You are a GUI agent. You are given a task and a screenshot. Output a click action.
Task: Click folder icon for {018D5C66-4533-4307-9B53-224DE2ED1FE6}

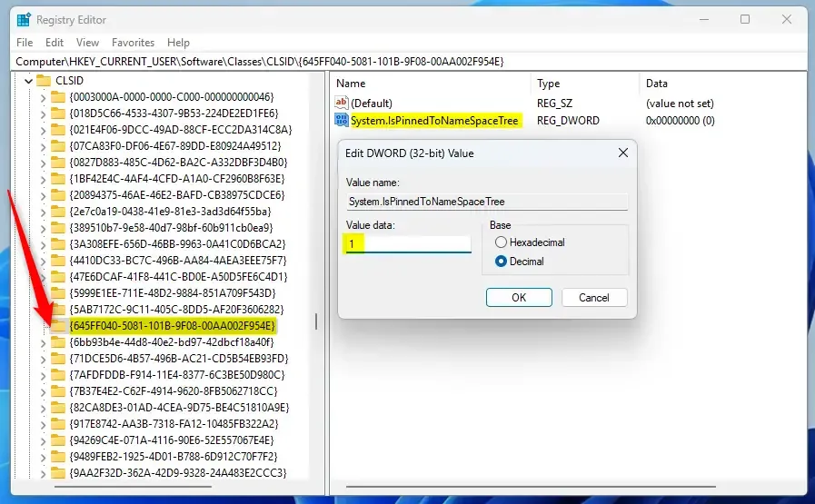point(58,114)
